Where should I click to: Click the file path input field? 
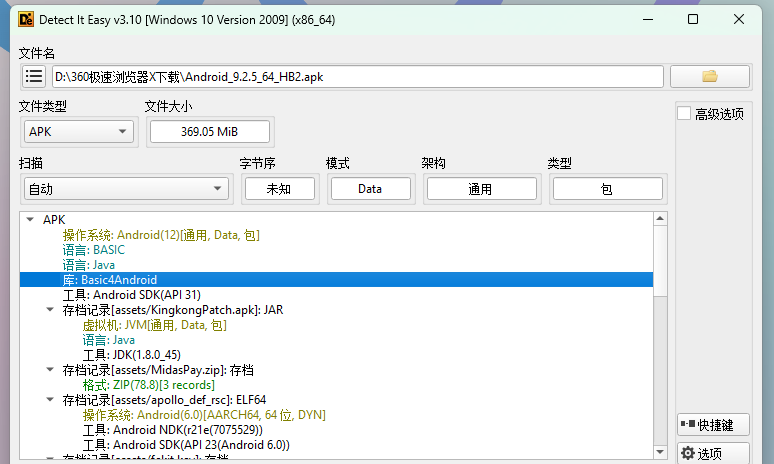(x=358, y=77)
